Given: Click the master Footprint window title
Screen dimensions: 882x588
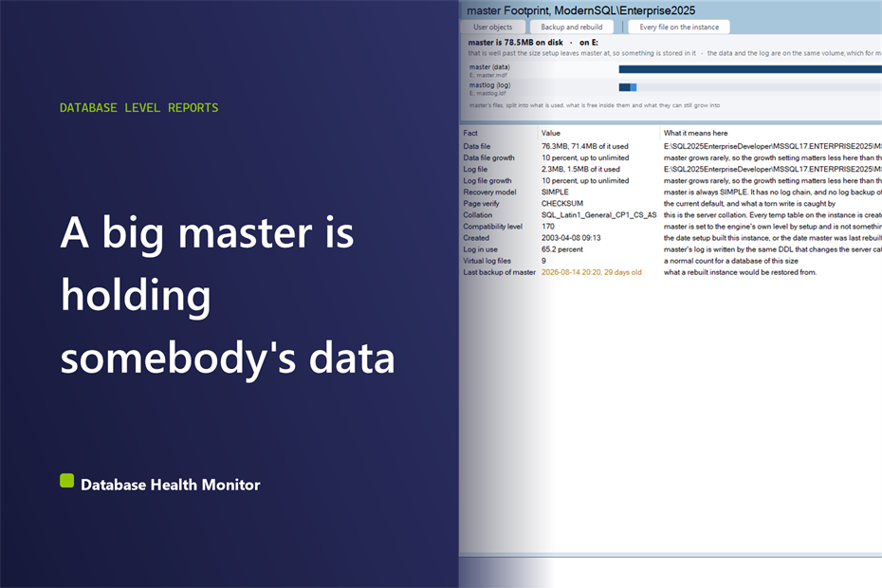Looking at the screenshot, I should [581, 10].
